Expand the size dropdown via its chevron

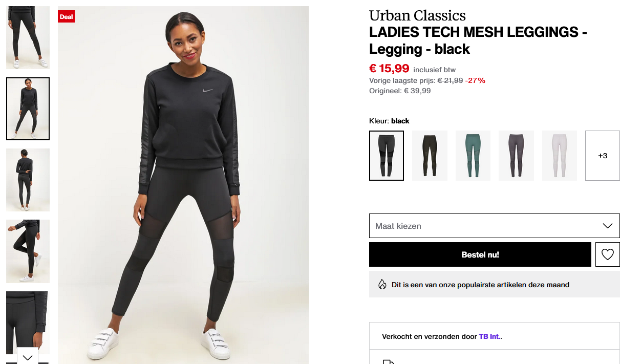coord(607,225)
